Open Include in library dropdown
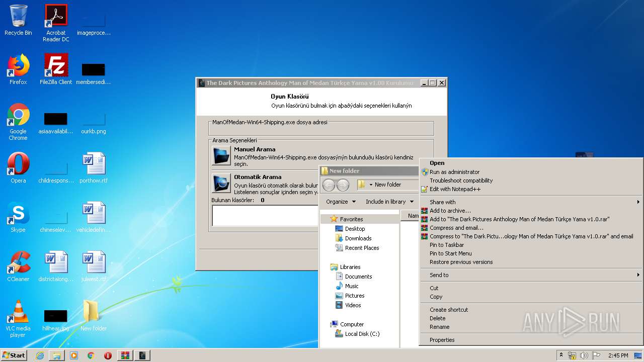The height and width of the screenshot is (362, 644). 389,202
